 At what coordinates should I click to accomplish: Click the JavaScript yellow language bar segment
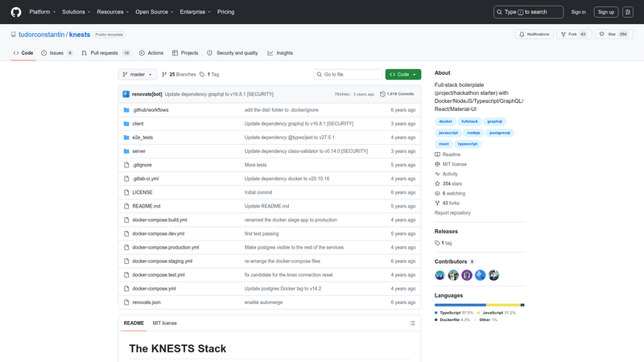coord(503,305)
